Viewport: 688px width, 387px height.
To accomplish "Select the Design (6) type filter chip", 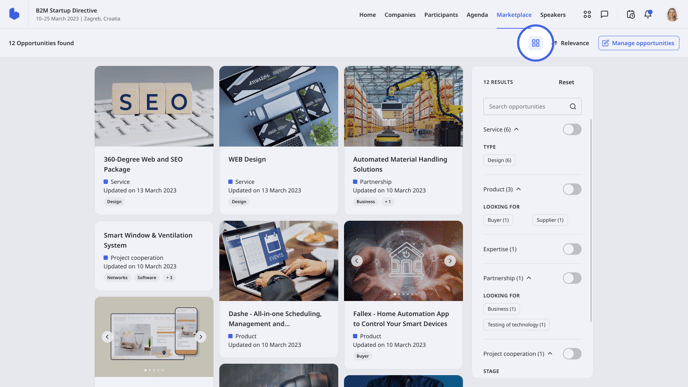I will [x=499, y=160].
